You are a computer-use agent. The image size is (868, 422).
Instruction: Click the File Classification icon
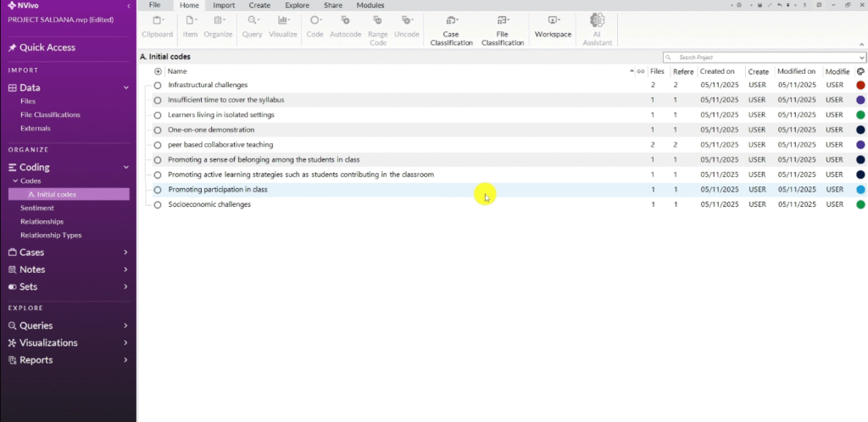(x=503, y=20)
